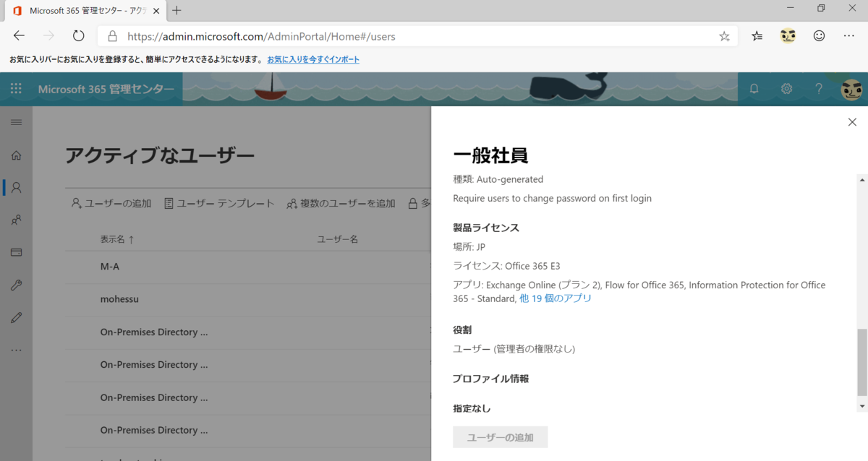Open a new browser tab

point(177,10)
